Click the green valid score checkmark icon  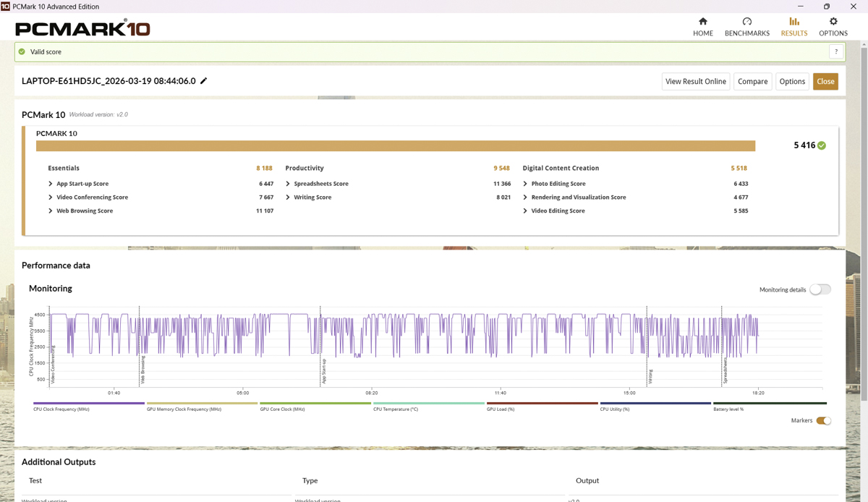[x=22, y=52]
